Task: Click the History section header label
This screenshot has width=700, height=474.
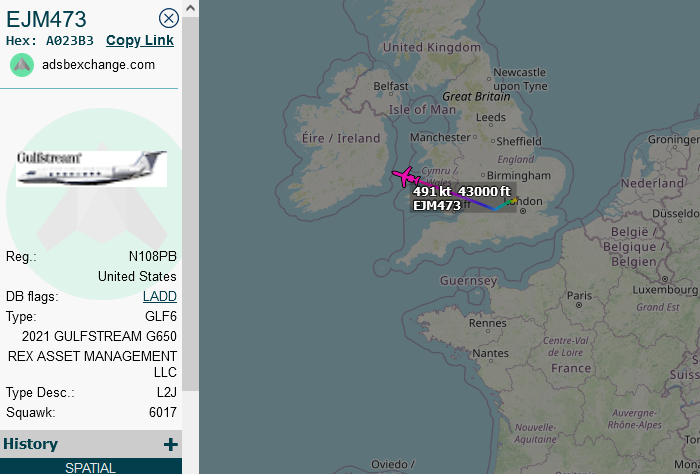Action: point(31,444)
